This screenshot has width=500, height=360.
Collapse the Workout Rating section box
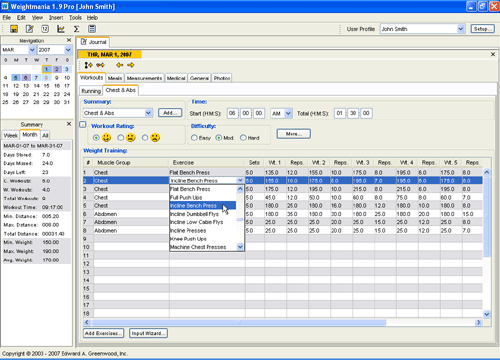click(83, 125)
